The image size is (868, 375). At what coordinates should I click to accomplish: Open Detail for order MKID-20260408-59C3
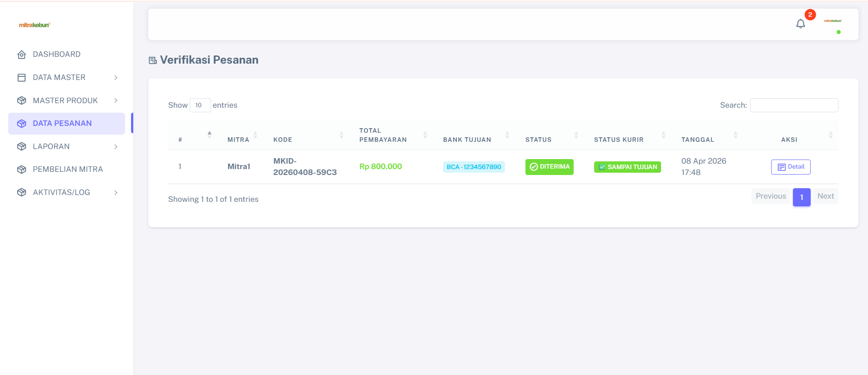[791, 167]
